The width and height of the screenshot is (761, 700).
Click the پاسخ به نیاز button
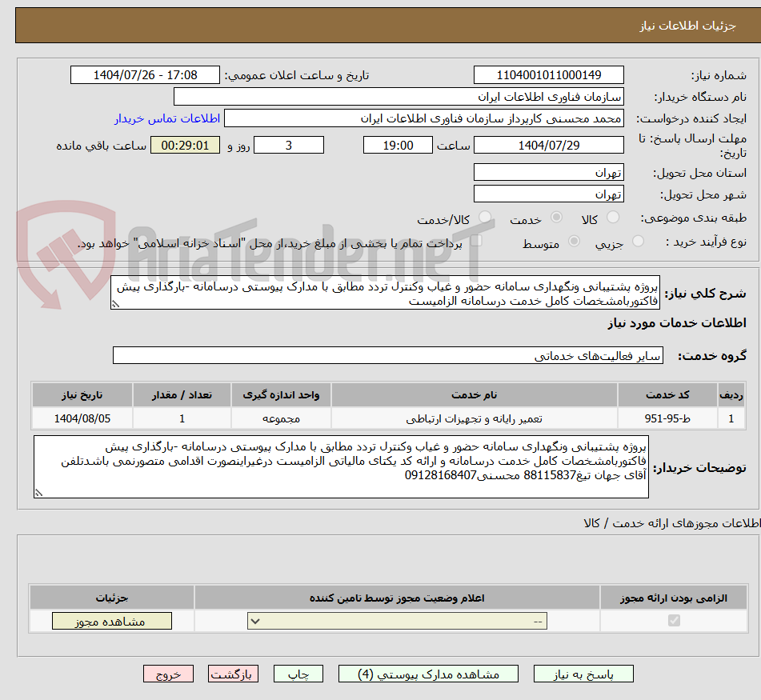pyautogui.click(x=583, y=674)
